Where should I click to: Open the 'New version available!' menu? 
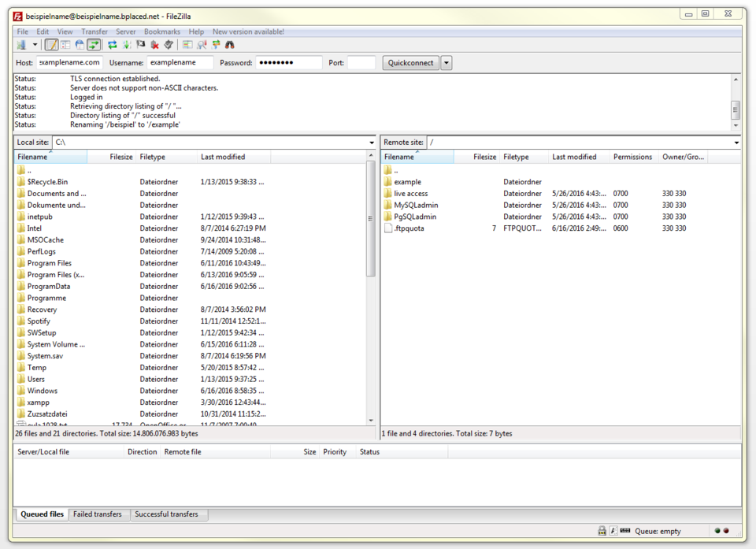[248, 32]
